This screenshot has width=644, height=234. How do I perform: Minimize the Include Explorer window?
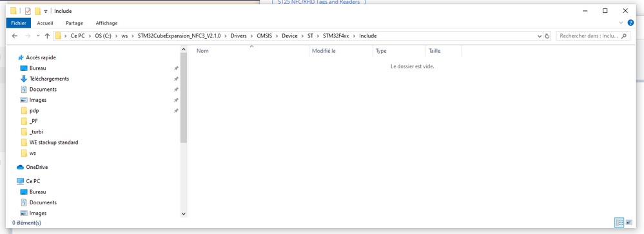[585, 11]
